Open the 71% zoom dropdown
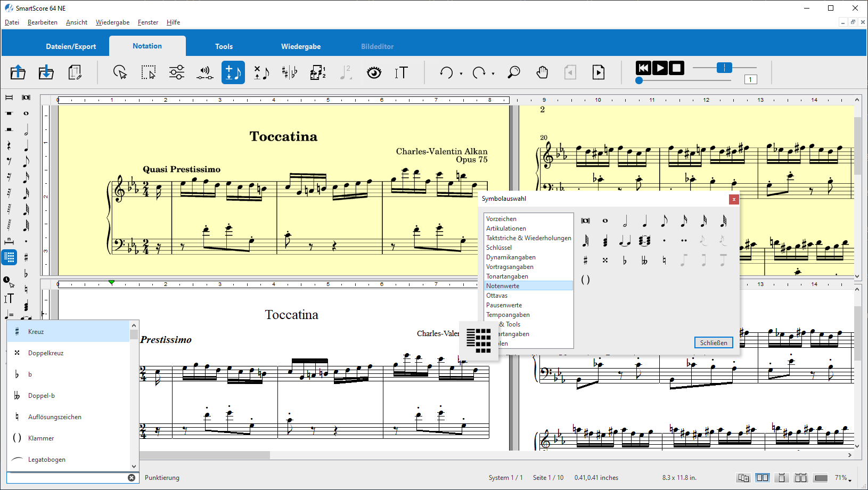The height and width of the screenshot is (490, 868). (x=843, y=478)
